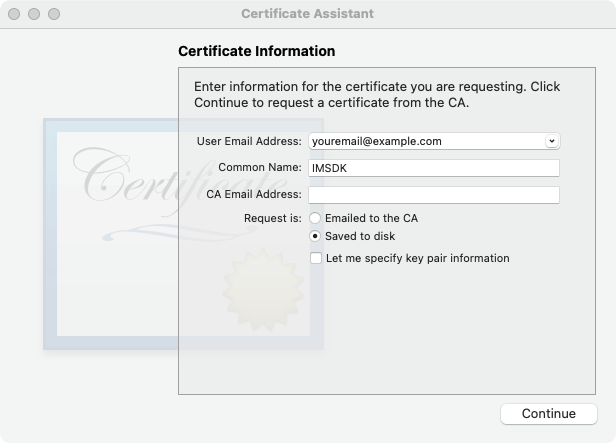This screenshot has width=616, height=443.
Task: Click the User Email Address label
Action: pyautogui.click(x=249, y=141)
